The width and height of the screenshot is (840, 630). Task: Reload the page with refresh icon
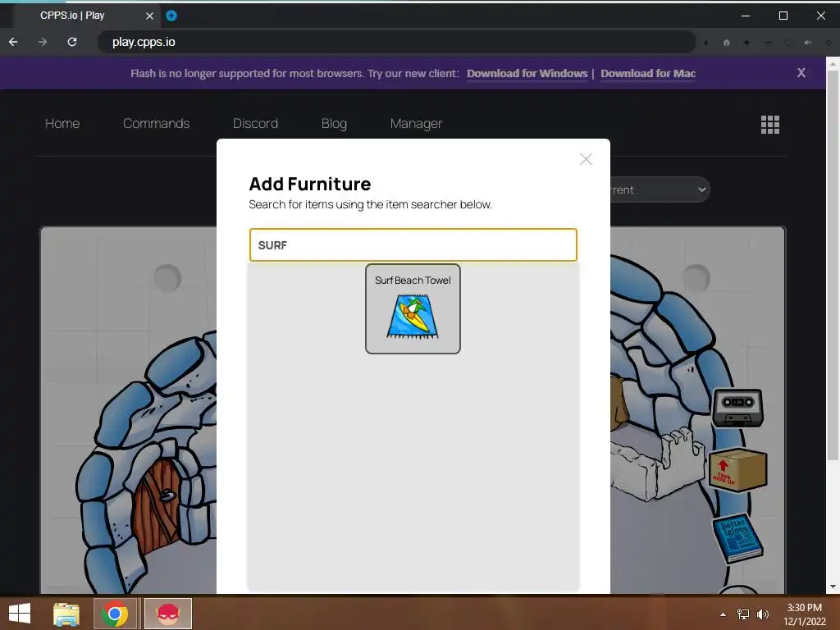(72, 42)
